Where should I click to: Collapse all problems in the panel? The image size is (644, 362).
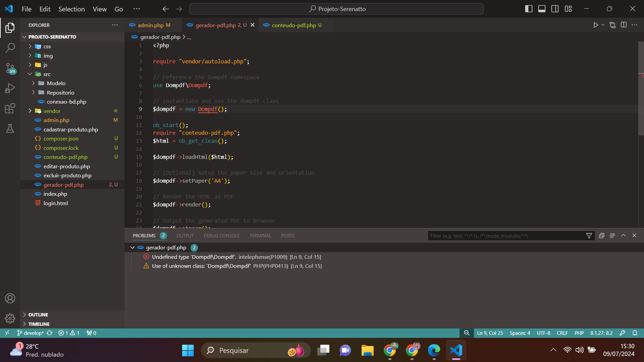602,236
